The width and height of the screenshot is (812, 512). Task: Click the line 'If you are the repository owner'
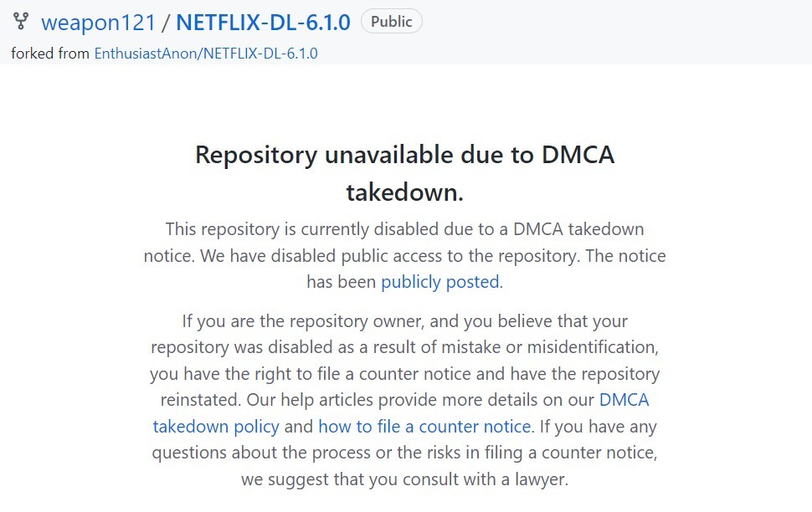(x=405, y=321)
